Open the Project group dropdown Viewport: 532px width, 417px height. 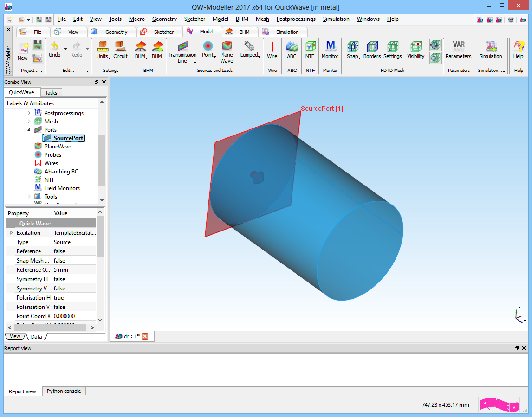pyautogui.click(x=41, y=71)
